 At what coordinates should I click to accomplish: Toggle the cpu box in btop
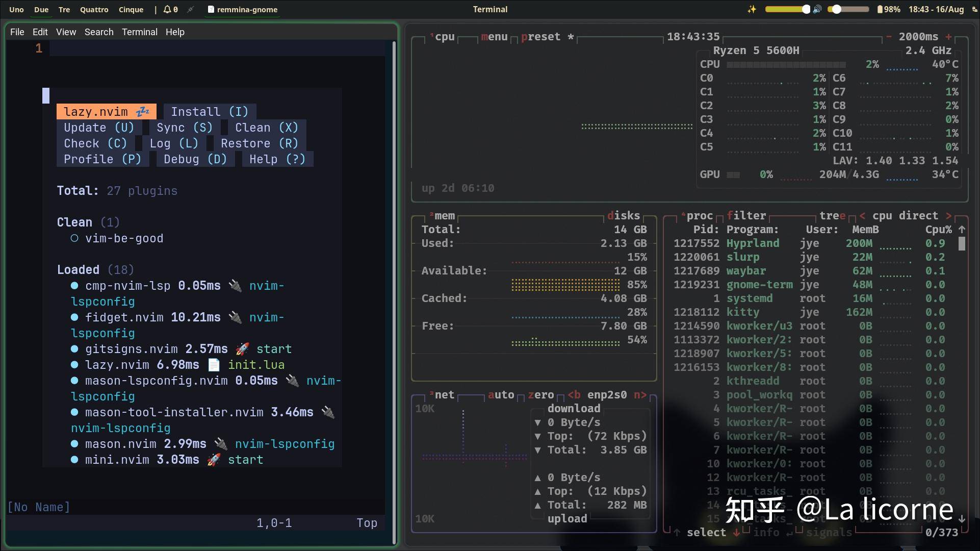coord(443,37)
